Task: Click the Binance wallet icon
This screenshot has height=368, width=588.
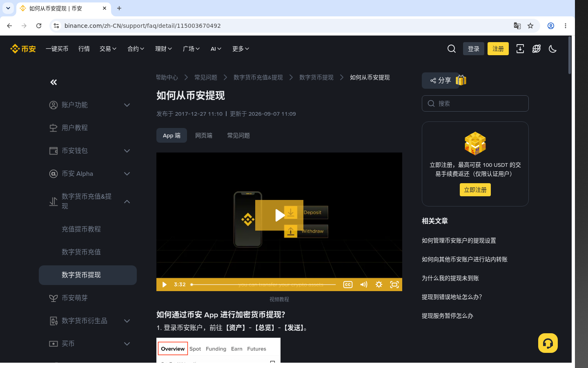Action: click(53, 151)
